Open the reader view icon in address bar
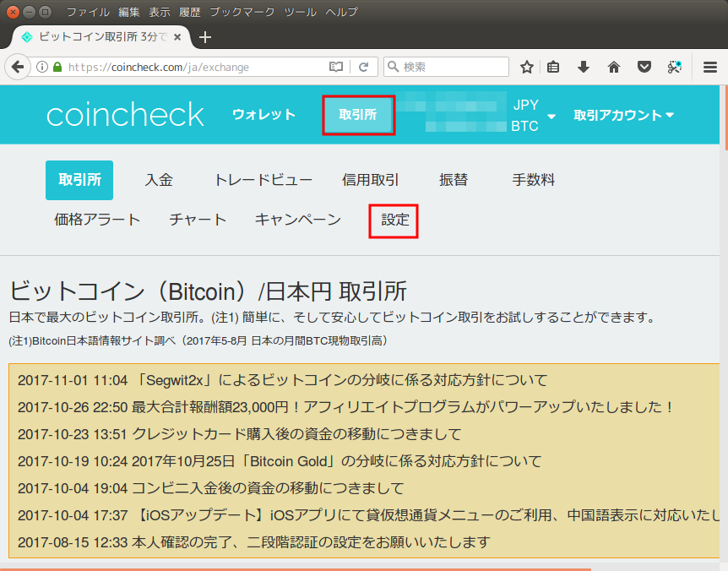 [336, 67]
